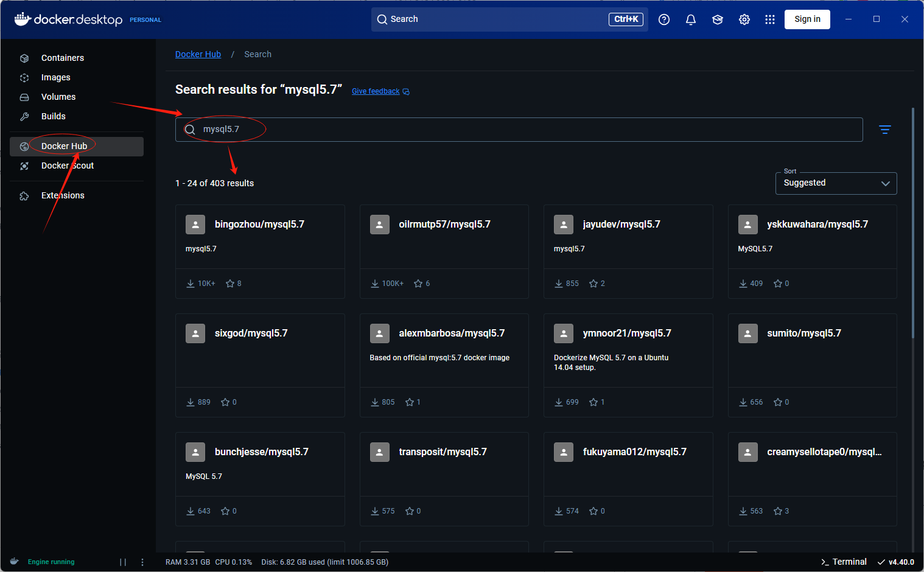Open bingozhou/mysql5.7 result card
Viewport: 924px width, 572px height.
[260, 251]
